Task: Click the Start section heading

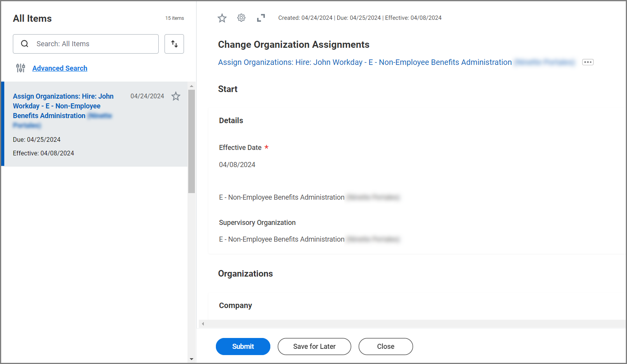Action: [228, 89]
